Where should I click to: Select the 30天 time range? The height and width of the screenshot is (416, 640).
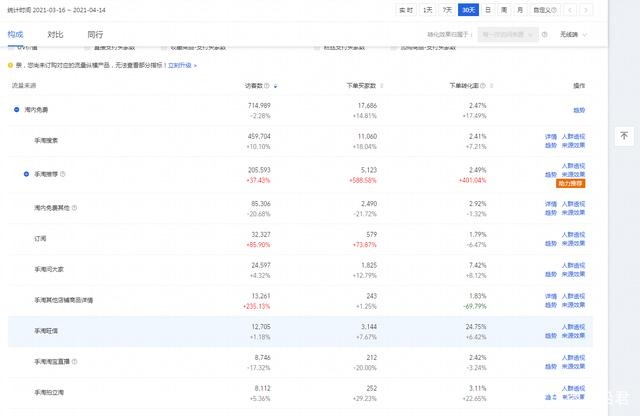point(468,10)
